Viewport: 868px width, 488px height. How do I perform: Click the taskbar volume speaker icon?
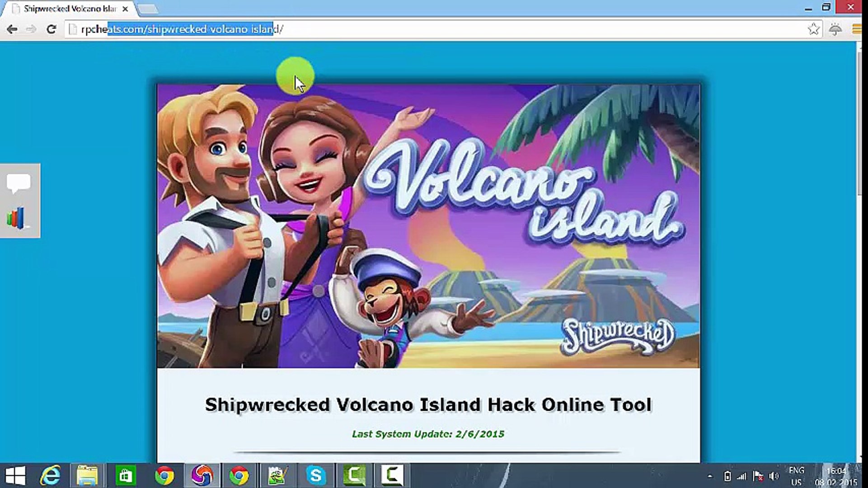(x=774, y=476)
